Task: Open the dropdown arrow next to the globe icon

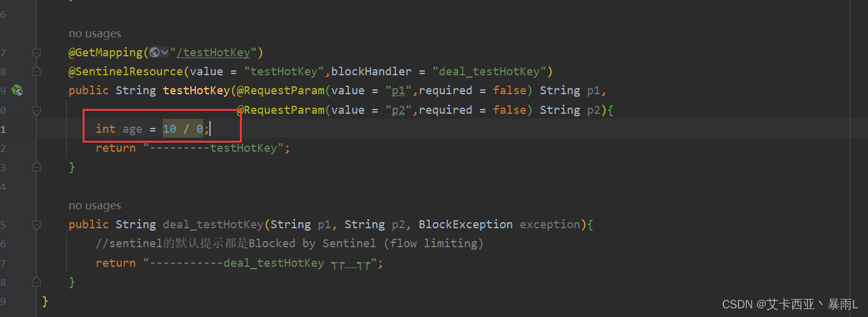Action: [x=165, y=53]
